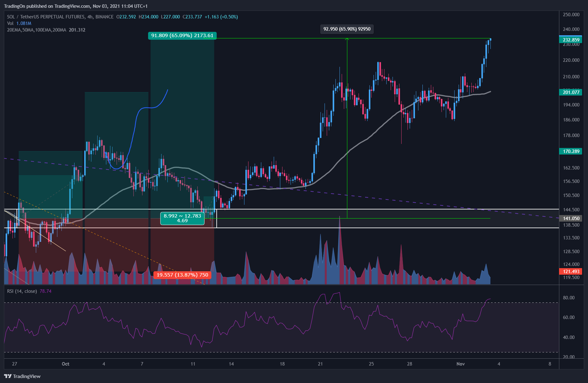
Task: Click the 18 date on the time axis
Action: 282,364
